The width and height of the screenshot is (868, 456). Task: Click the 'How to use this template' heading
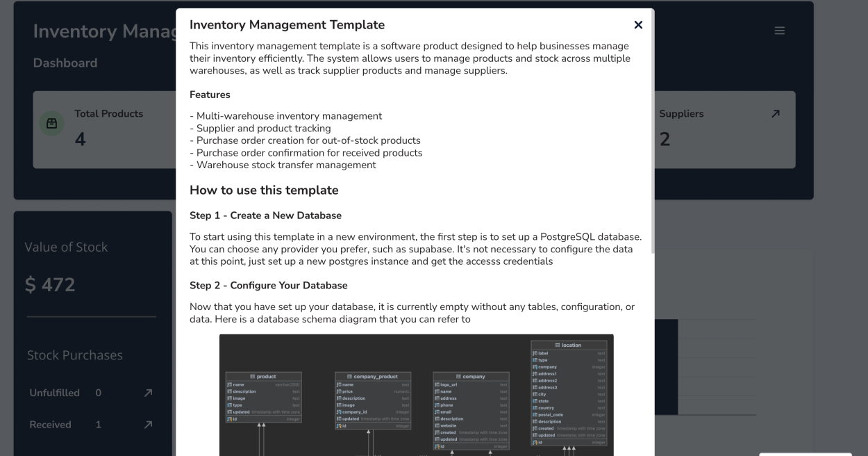point(264,190)
